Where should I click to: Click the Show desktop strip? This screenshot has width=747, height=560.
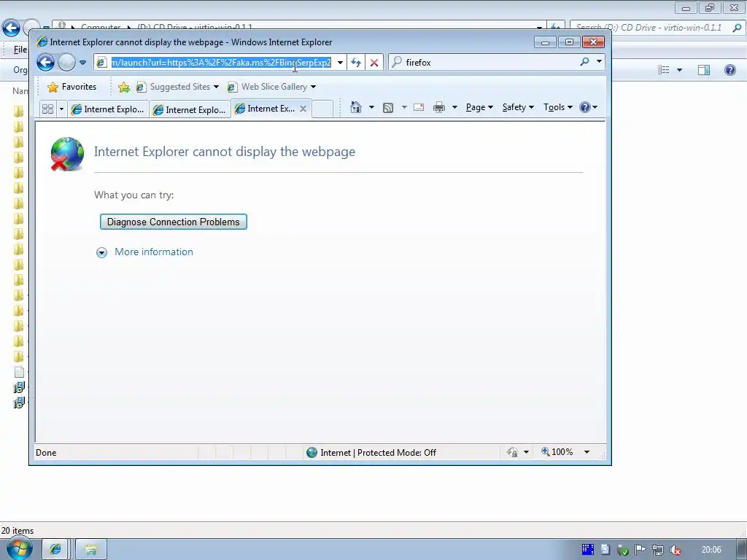[x=742, y=550]
